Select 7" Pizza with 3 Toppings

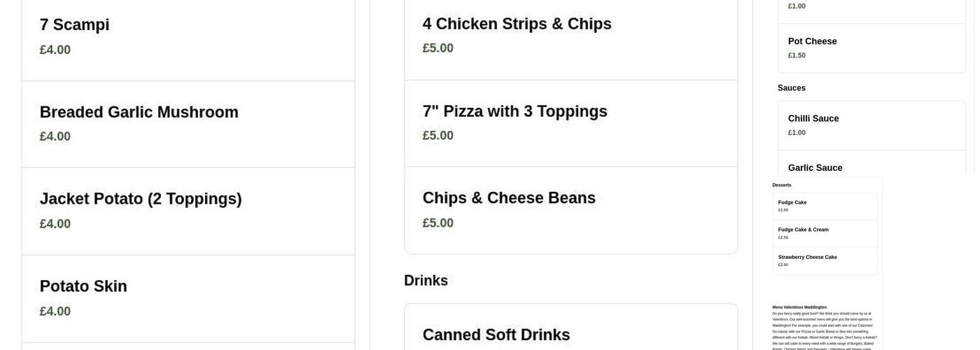(x=570, y=123)
